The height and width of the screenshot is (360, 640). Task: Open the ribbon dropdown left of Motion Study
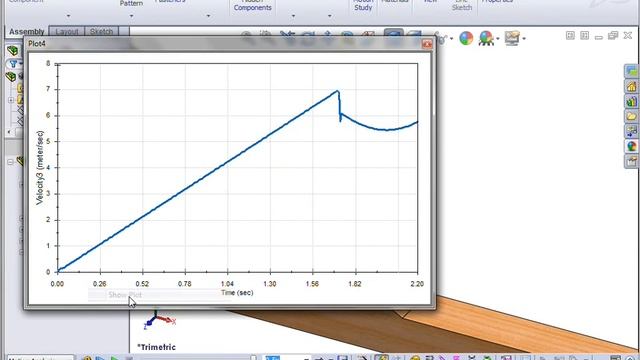coord(329,16)
